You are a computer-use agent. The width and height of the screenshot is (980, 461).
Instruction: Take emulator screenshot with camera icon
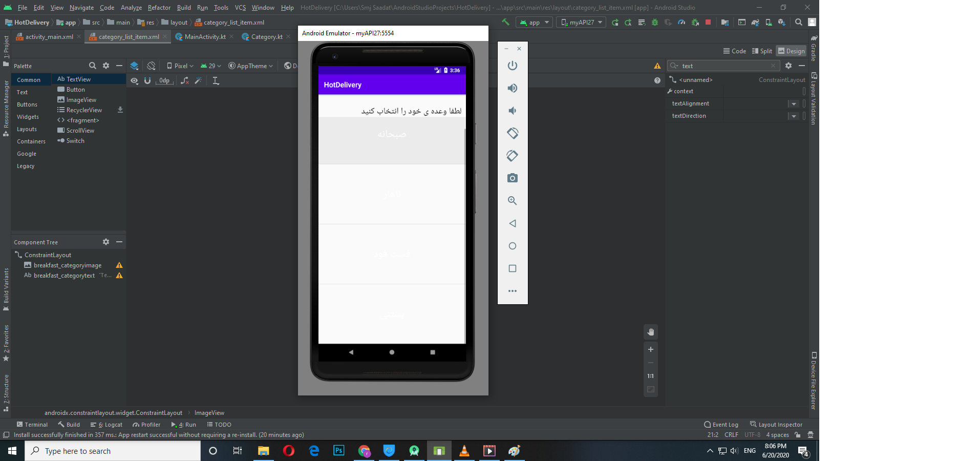click(x=513, y=178)
